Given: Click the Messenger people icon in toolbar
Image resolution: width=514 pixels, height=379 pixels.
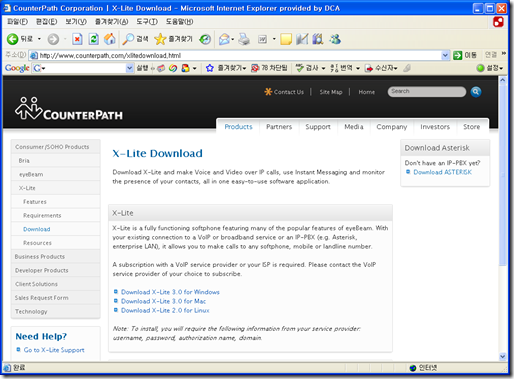Looking at the screenshot, I should pyautogui.click(x=335, y=39).
